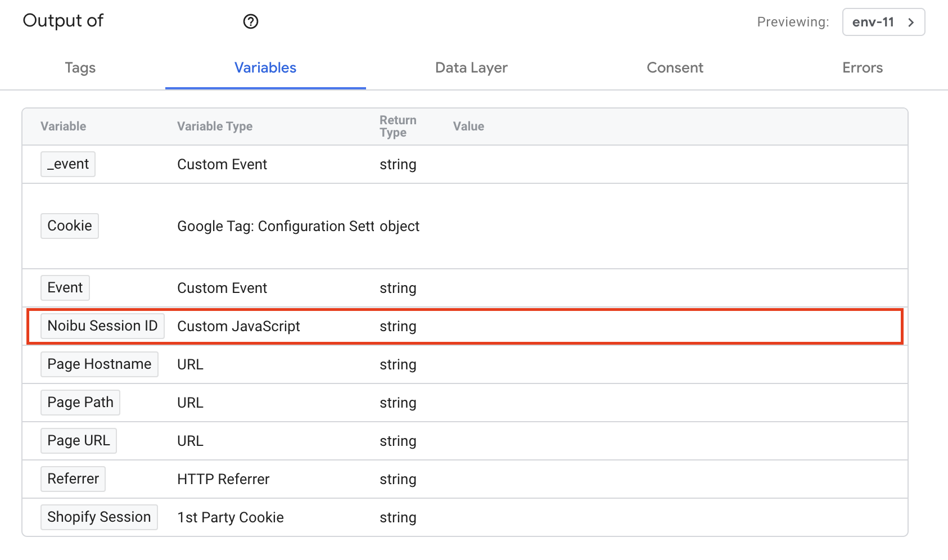Open the Referrer variable chip
Viewport: 948px width, 560px height.
73,479
